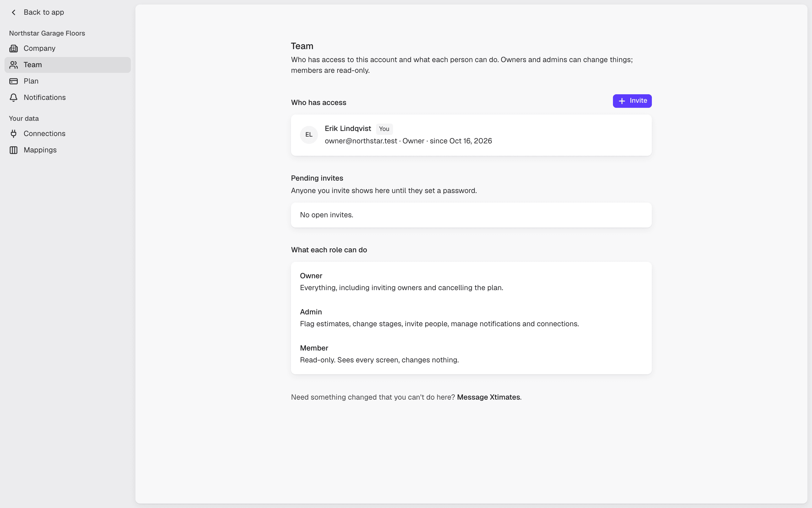Click the Company building icon

tap(14, 48)
